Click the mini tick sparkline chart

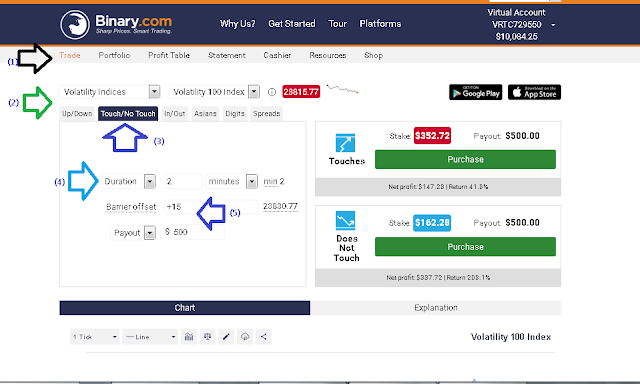(342, 89)
